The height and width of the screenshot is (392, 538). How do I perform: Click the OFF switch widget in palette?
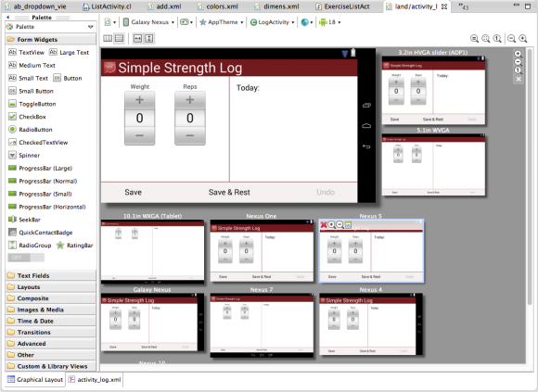(x=26, y=258)
